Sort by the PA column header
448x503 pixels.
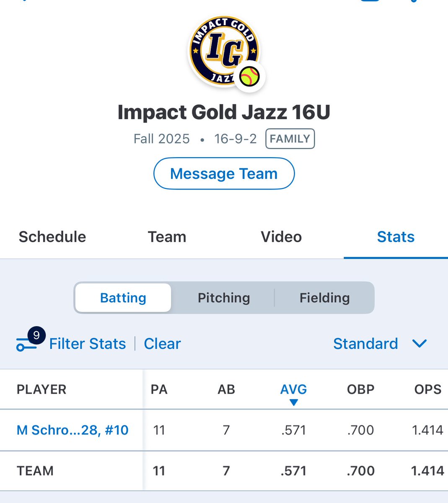click(x=159, y=389)
